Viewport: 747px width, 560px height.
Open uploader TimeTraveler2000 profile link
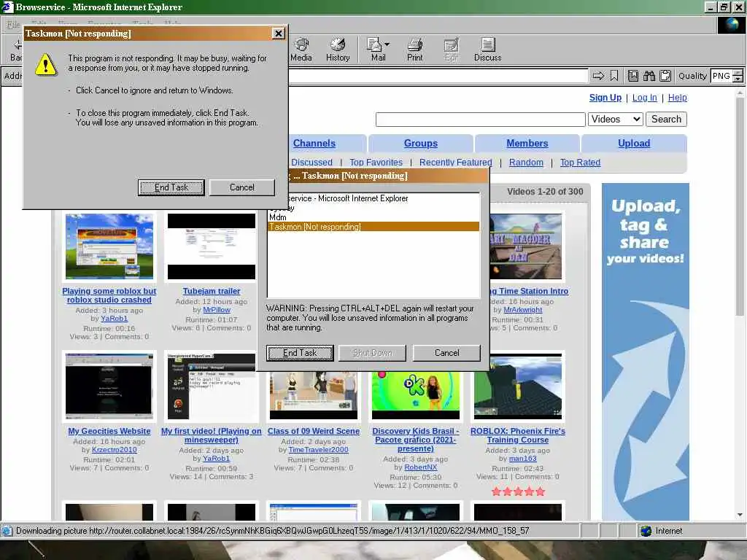(x=318, y=449)
